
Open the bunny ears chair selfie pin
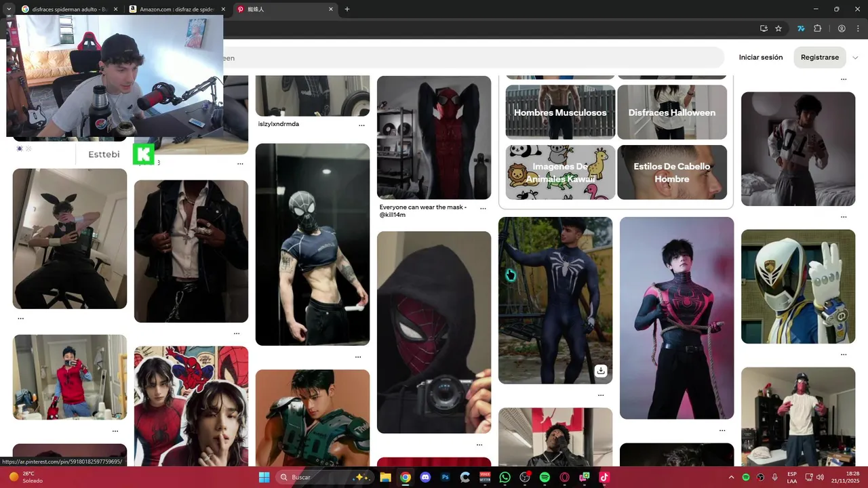click(x=70, y=239)
